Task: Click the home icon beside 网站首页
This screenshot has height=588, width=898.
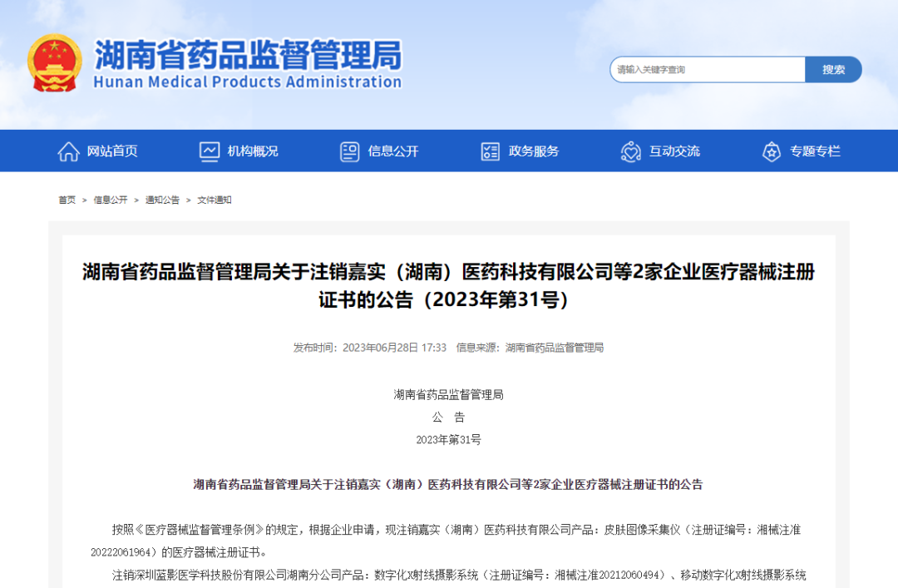Action: [69, 151]
